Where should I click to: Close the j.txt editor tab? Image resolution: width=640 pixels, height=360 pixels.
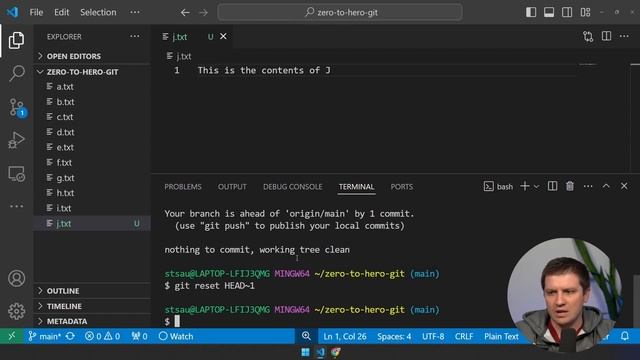[x=223, y=36]
